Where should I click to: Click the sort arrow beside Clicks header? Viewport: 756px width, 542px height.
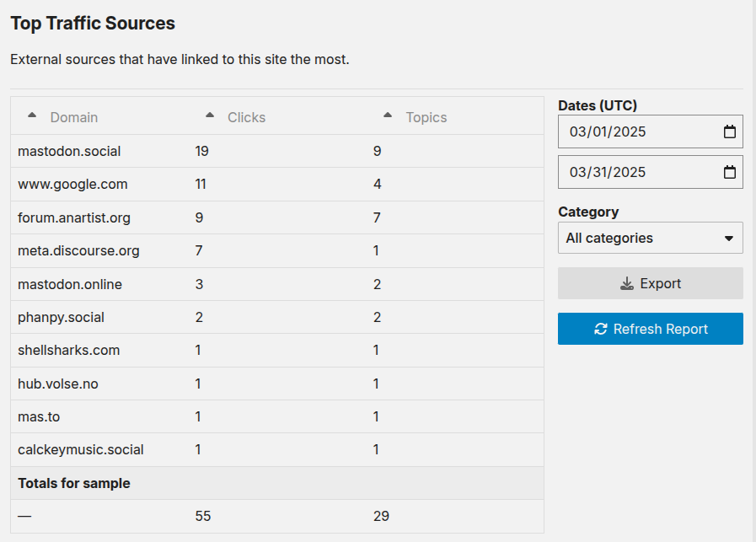coord(210,115)
